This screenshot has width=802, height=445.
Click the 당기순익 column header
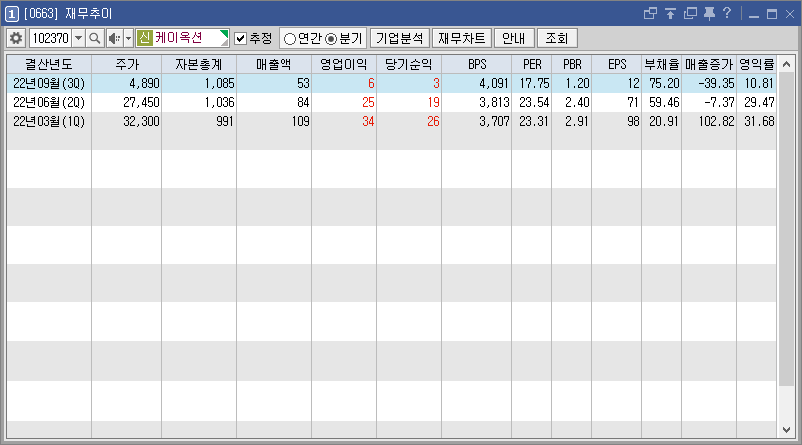click(x=409, y=64)
